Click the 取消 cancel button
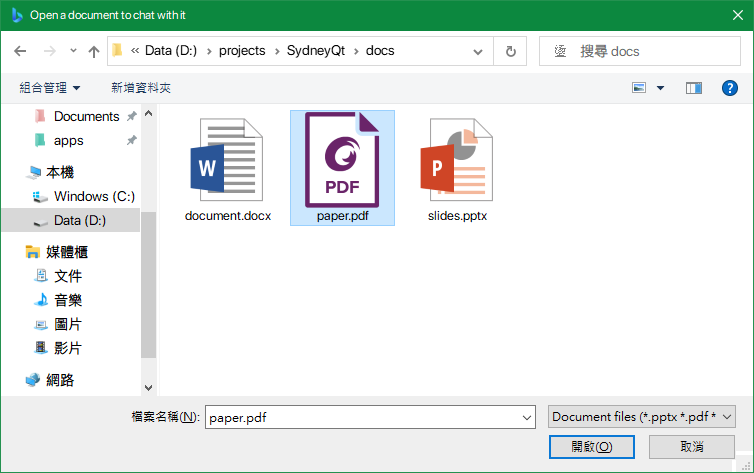754x473 pixels. coord(692,446)
